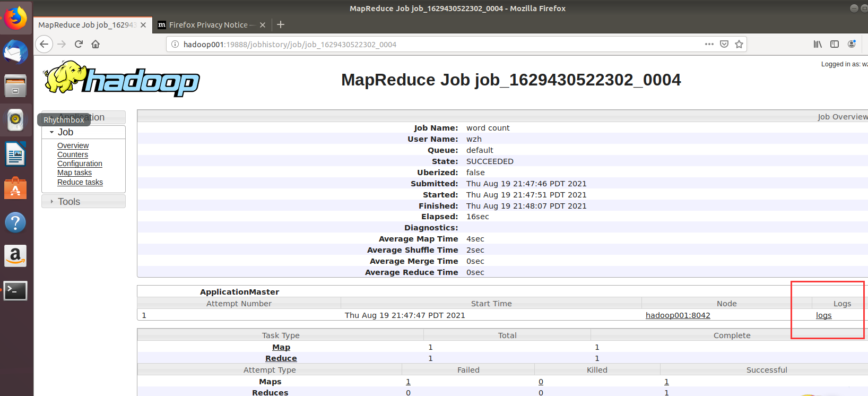Open page actions three-dot menu
Screen dimensions: 868x396
tap(709, 44)
